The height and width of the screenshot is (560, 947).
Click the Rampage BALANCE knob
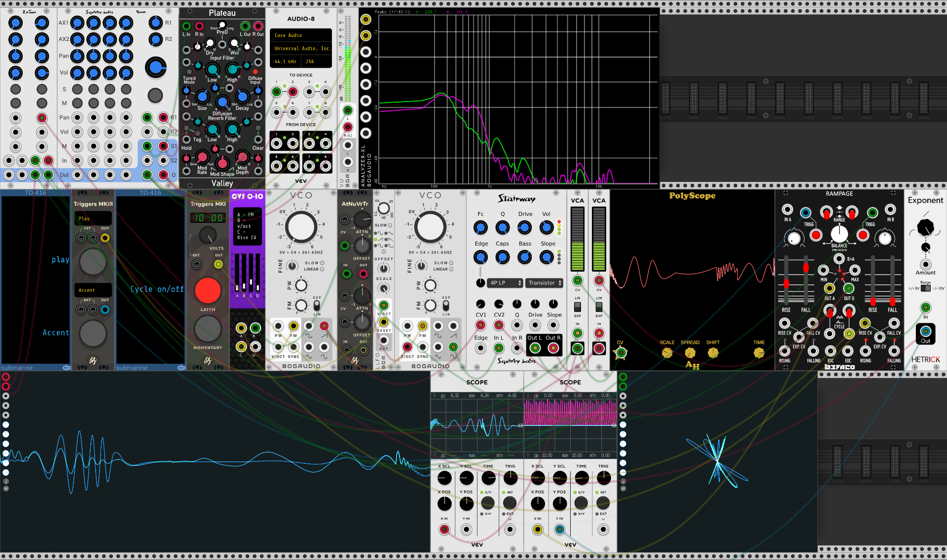(839, 234)
